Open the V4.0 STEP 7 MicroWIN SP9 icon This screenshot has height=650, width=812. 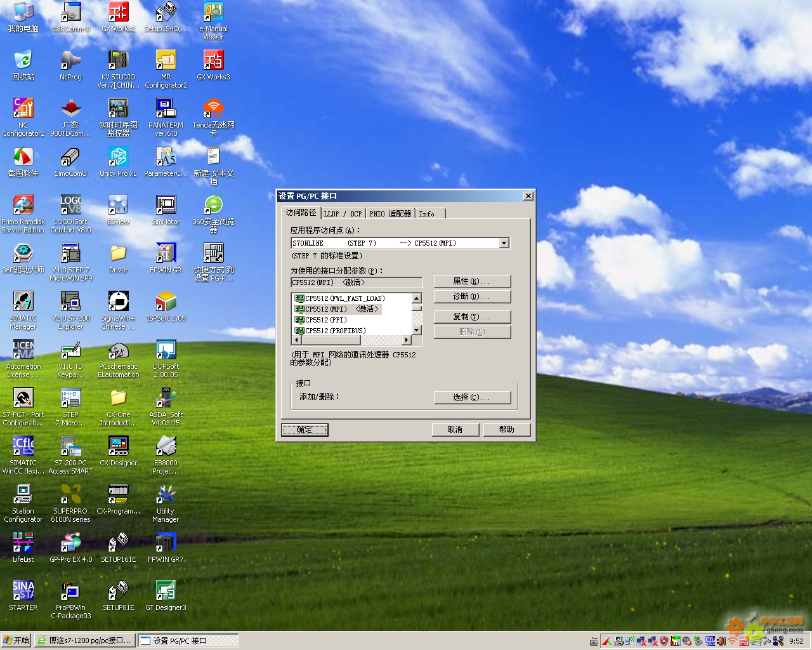click(x=70, y=262)
